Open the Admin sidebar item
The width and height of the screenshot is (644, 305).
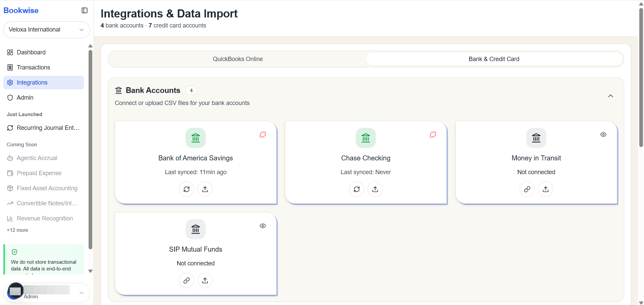(44, 98)
